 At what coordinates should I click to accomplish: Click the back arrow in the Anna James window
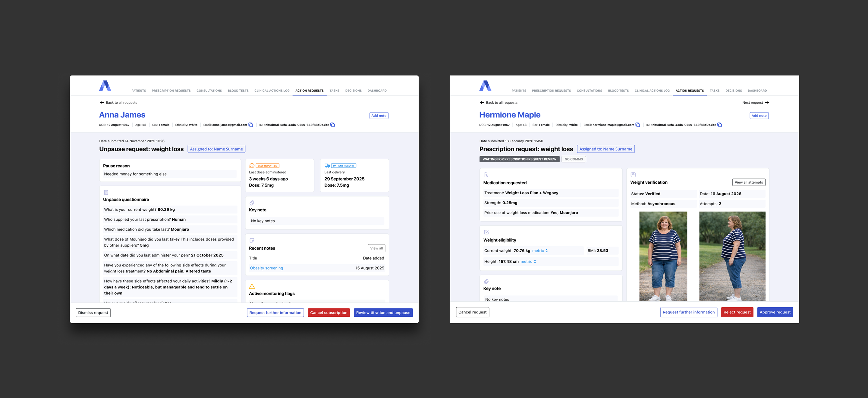[102, 103]
